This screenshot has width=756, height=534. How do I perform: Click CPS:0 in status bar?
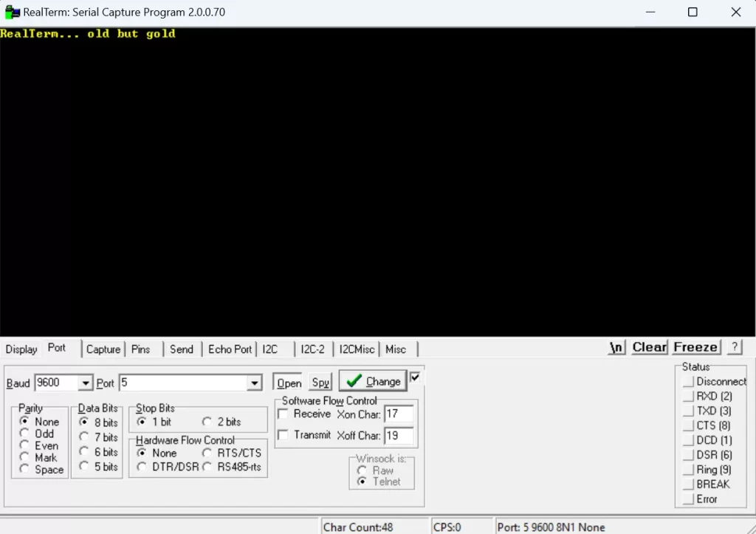(x=447, y=527)
